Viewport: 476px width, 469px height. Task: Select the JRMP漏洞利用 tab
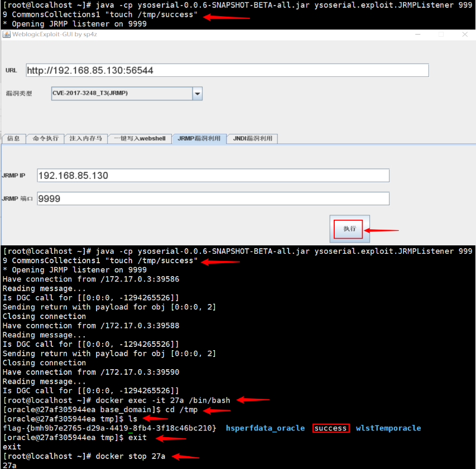tap(199, 139)
